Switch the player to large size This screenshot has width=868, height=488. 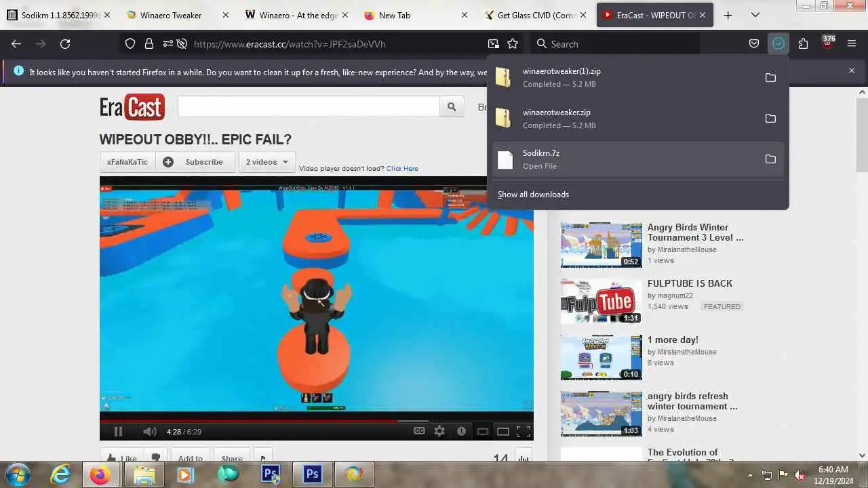pos(503,431)
